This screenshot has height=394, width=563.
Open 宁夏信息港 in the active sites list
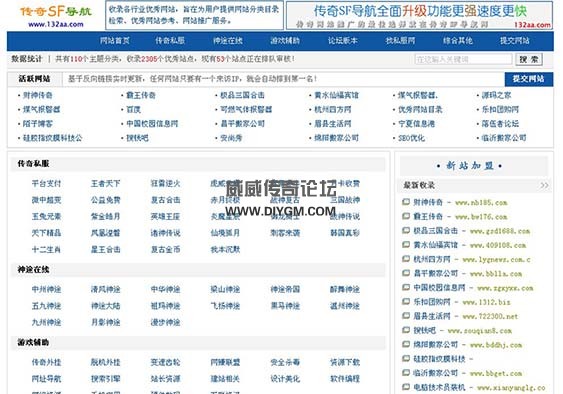pos(417,124)
